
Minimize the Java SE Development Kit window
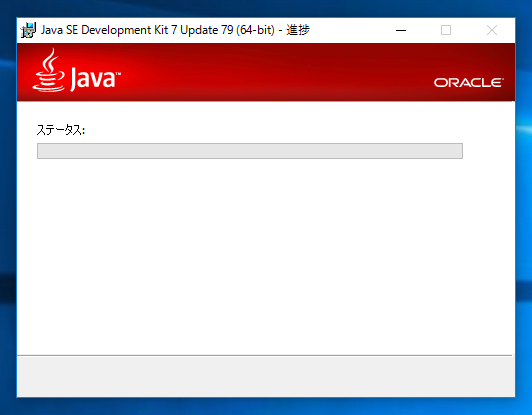coord(401,30)
